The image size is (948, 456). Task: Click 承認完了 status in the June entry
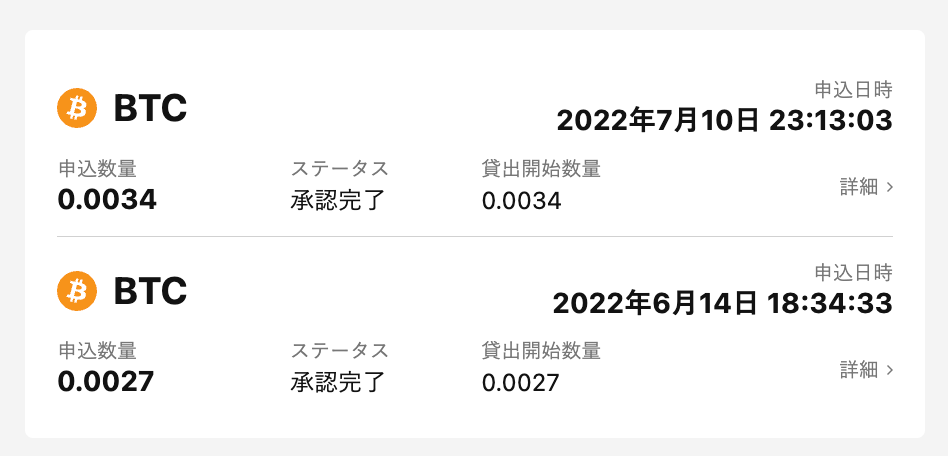point(338,382)
